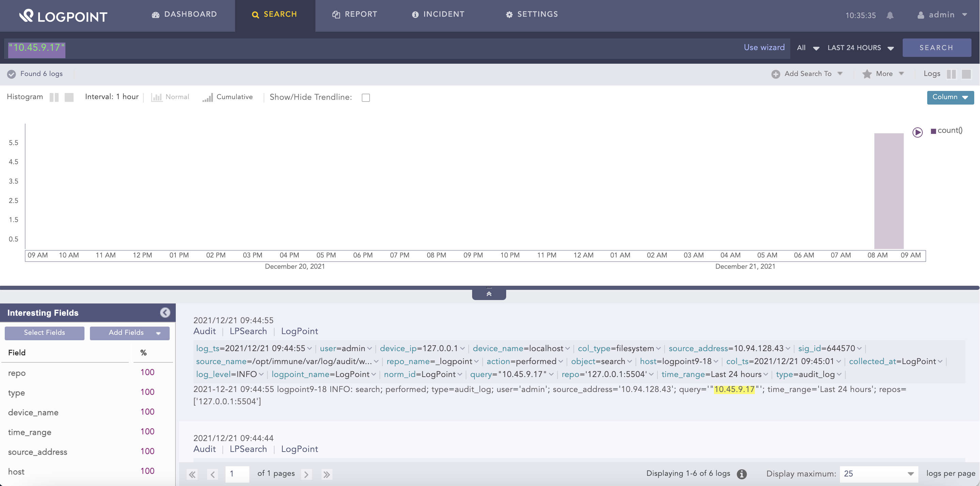The width and height of the screenshot is (980, 486).
Task: Select the Normal histogram view icon
Action: pos(157,97)
